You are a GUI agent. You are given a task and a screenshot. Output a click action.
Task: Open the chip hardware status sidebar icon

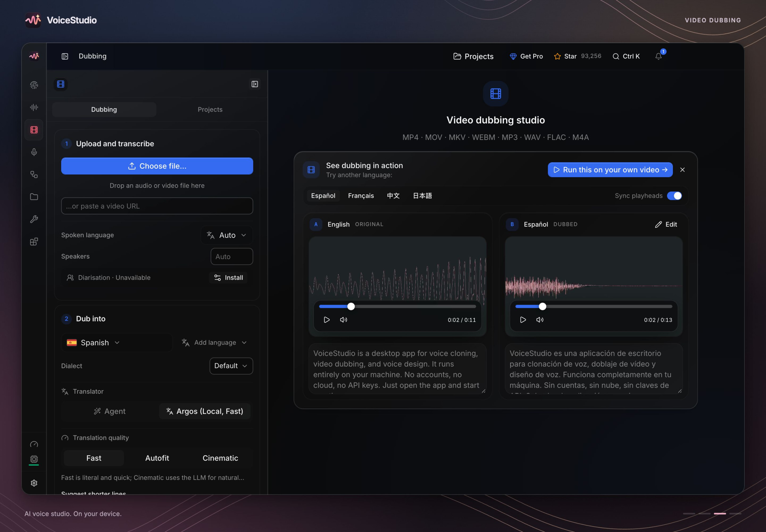(34, 459)
